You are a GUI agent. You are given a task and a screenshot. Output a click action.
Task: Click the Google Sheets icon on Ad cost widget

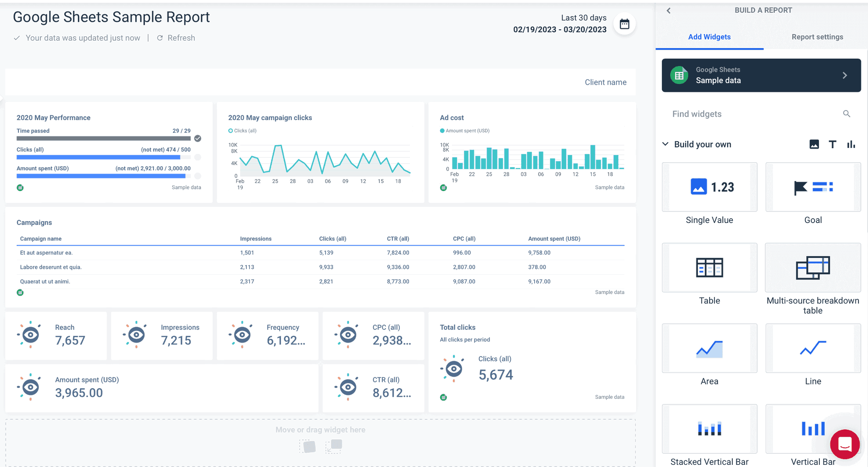443,187
